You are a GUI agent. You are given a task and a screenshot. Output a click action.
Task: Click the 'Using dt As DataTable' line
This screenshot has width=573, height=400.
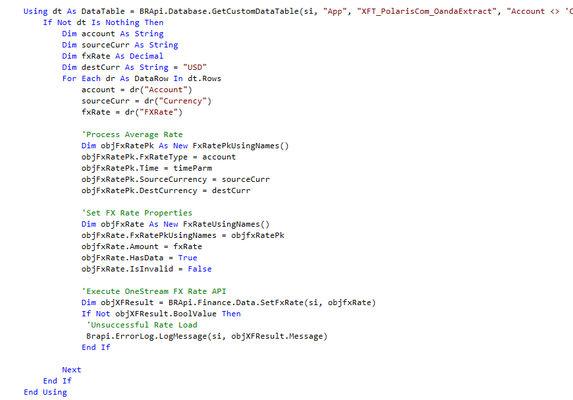(x=298, y=11)
